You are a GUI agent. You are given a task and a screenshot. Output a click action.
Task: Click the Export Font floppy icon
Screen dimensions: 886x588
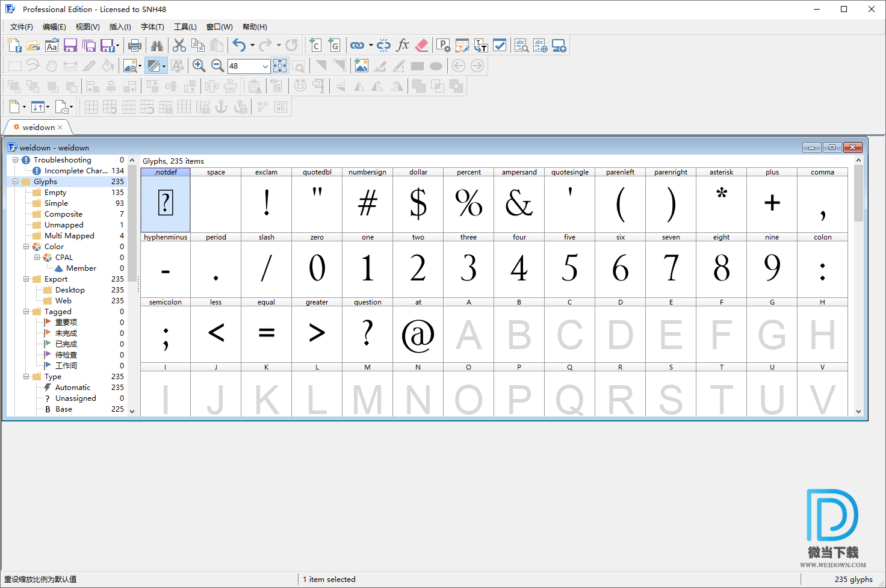(107, 45)
